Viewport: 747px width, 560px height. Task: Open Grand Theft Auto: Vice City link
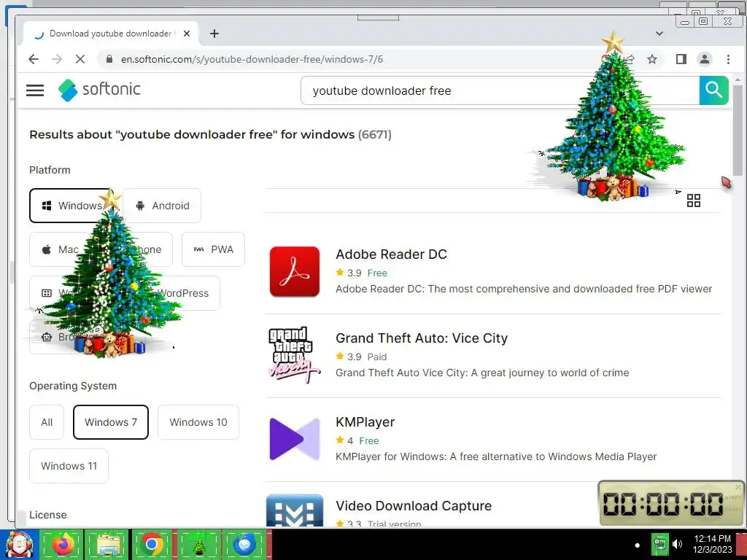point(422,338)
